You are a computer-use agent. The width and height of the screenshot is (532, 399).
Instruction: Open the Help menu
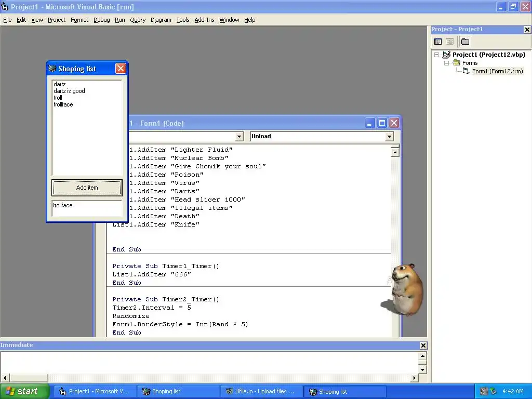pos(250,20)
